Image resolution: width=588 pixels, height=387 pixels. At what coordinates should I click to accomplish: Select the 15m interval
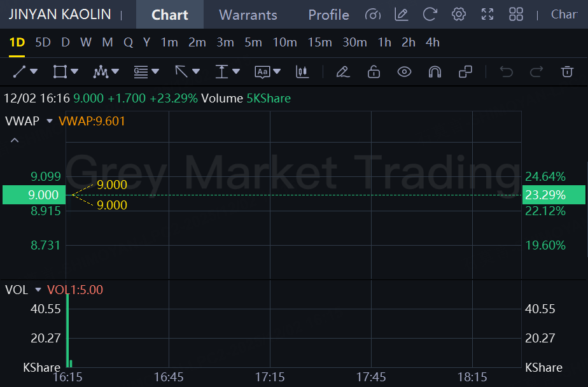[319, 43]
